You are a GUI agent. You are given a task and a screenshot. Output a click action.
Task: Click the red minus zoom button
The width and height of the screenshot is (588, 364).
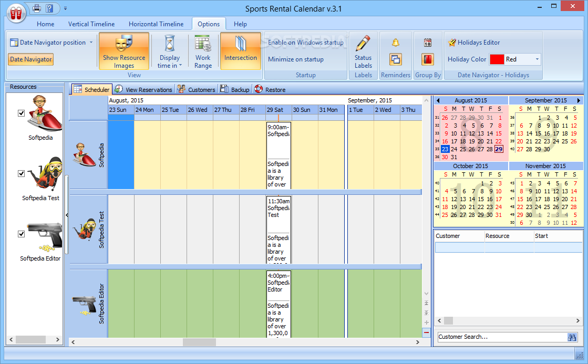(x=426, y=332)
